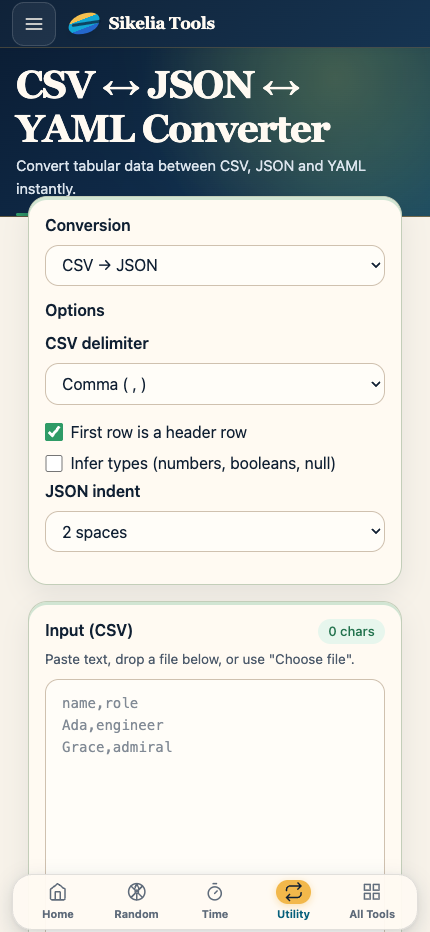The image size is (430, 932).
Task: Click the All Tools grid icon
Action: pyautogui.click(x=372, y=892)
